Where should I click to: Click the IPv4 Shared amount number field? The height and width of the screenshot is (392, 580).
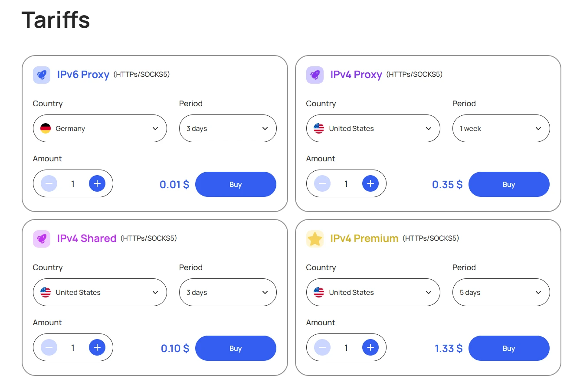(x=73, y=347)
